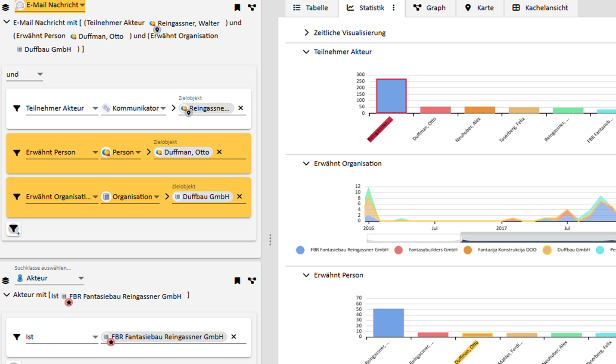The image size is (616, 364).
Task: Click the highlighted Duffman, Otto bar in Erwähnt Person chart
Action: (477, 335)
